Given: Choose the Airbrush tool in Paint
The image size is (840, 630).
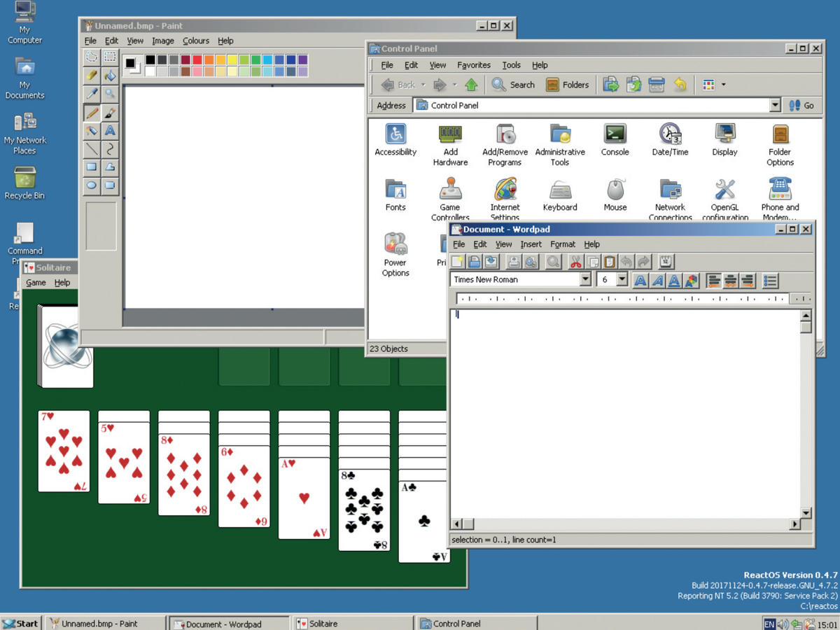Looking at the screenshot, I should (92, 132).
